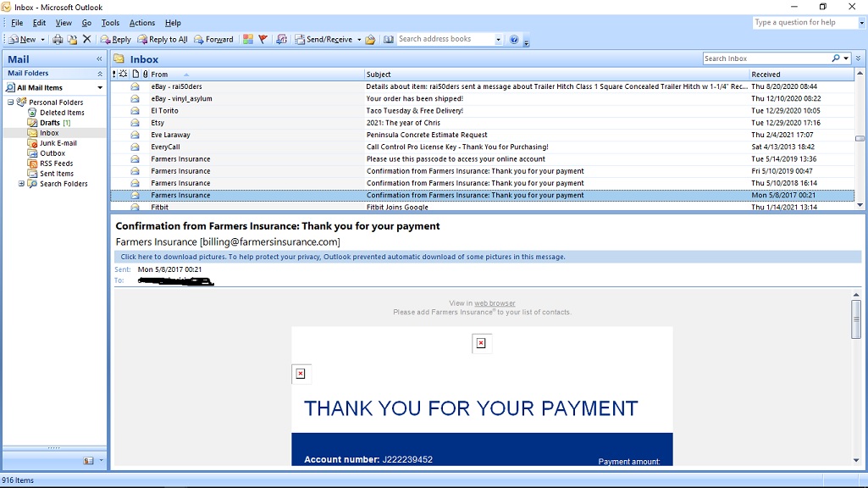Screen dimensions: 868x488
Task: Select the RSS Feeds folder
Action: click(x=56, y=164)
